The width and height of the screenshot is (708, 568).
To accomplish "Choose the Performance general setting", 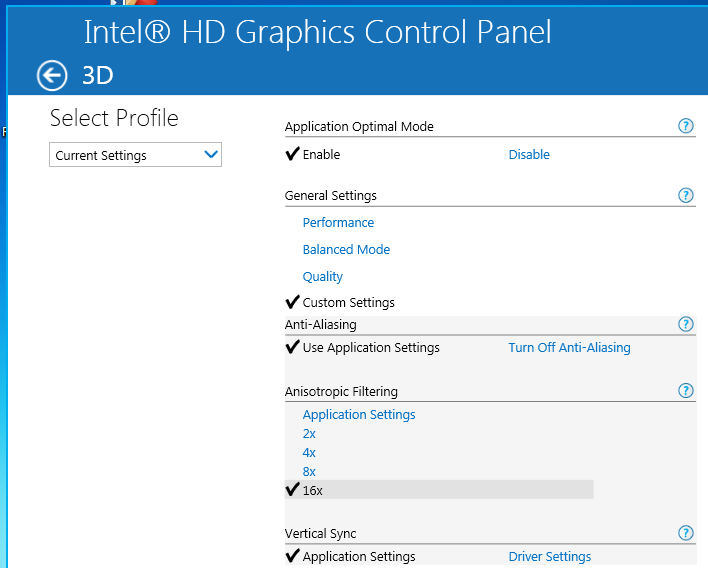I will pyautogui.click(x=338, y=223).
